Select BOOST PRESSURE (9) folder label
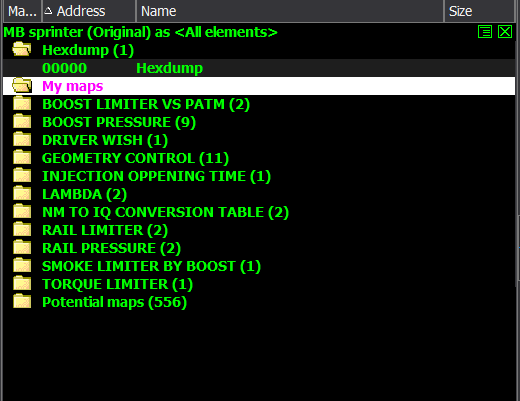This screenshot has width=520, height=401. (119, 122)
